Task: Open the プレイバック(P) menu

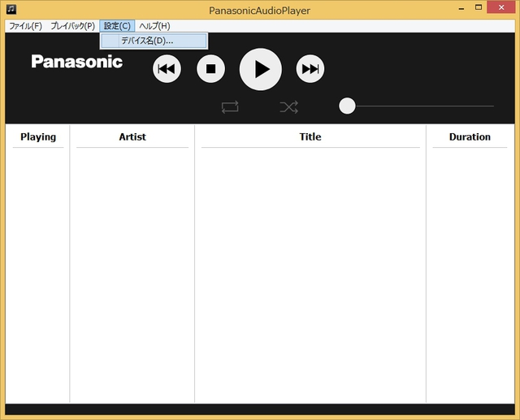Action: tap(72, 26)
